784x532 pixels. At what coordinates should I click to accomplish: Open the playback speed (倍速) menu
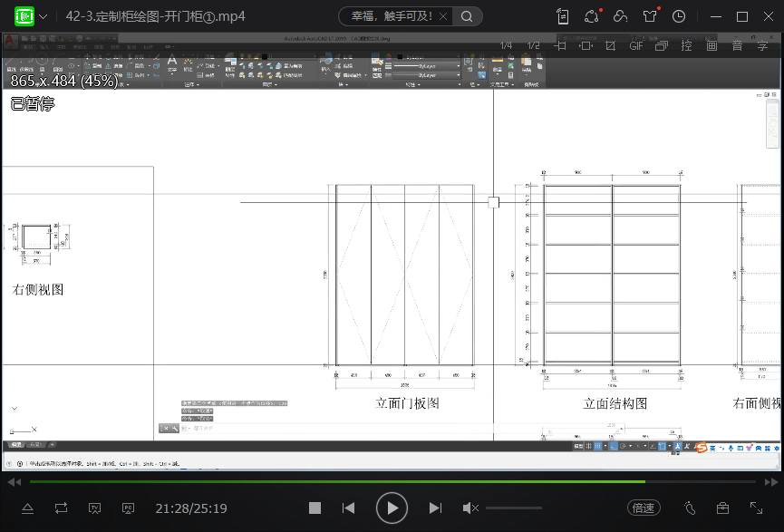644,508
